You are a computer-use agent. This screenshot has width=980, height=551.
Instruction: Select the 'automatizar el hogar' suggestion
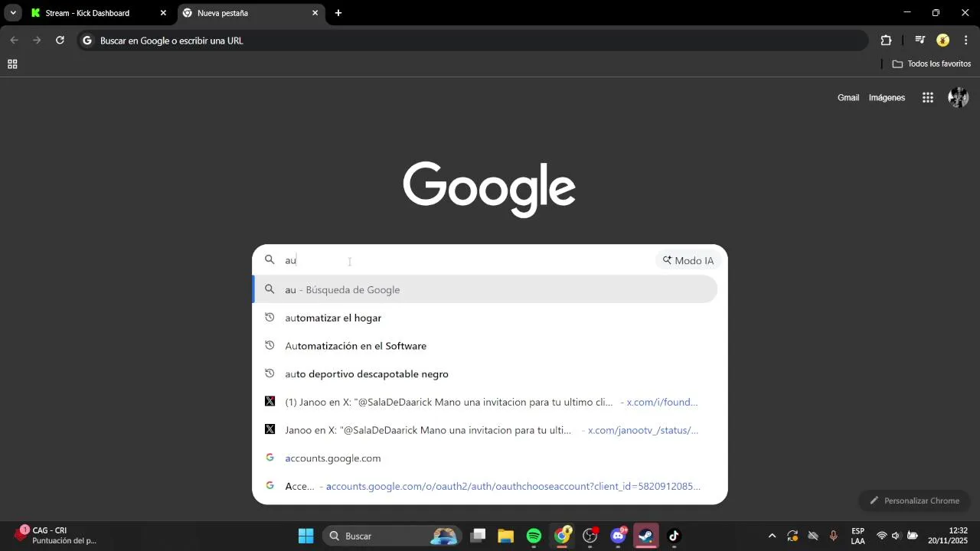click(x=485, y=318)
